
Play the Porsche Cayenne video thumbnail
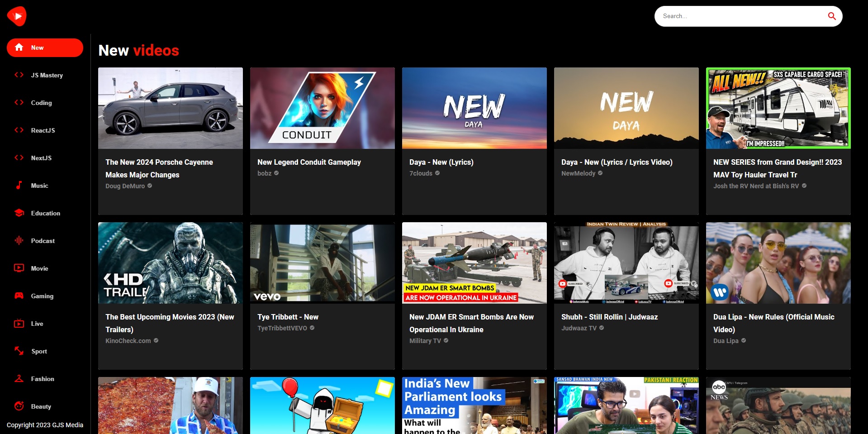click(x=171, y=108)
